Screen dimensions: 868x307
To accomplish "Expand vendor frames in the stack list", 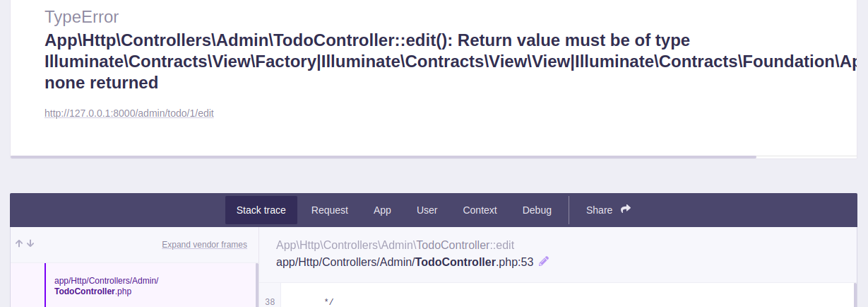I will tap(204, 245).
